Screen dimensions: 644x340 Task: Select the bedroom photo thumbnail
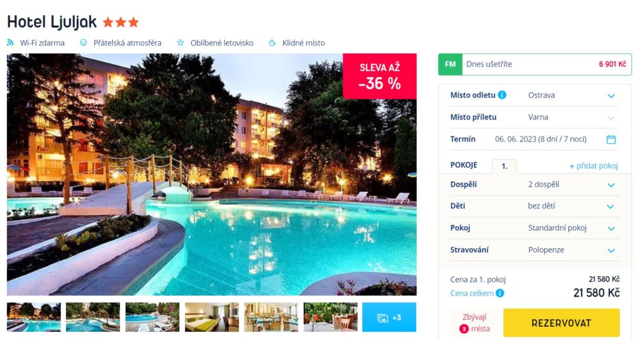[212, 317]
